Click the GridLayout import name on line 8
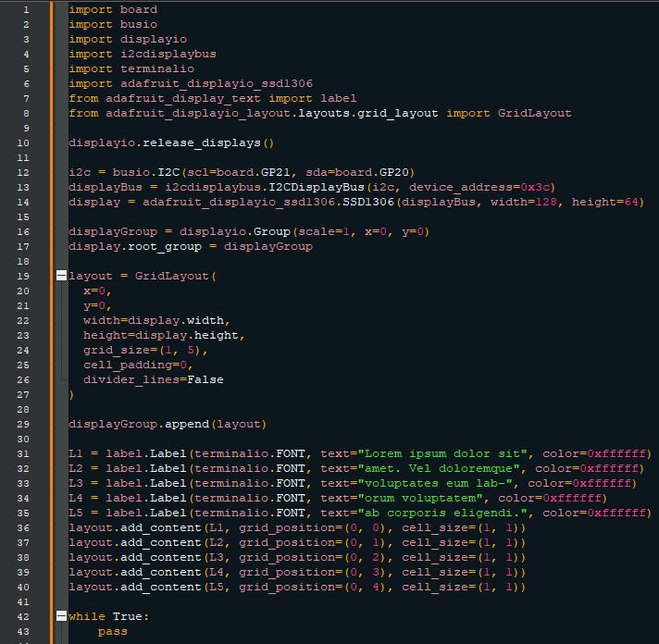This screenshot has height=644, width=659. pos(535,114)
